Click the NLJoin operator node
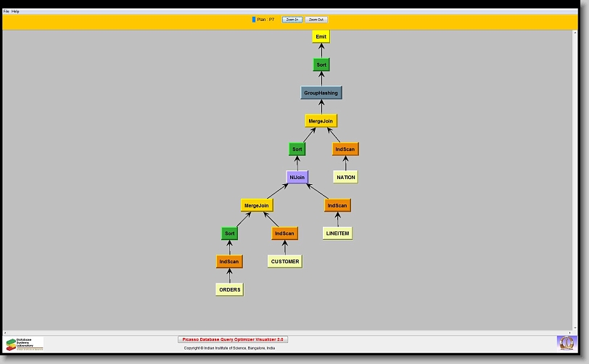589x364 pixels. click(x=297, y=177)
